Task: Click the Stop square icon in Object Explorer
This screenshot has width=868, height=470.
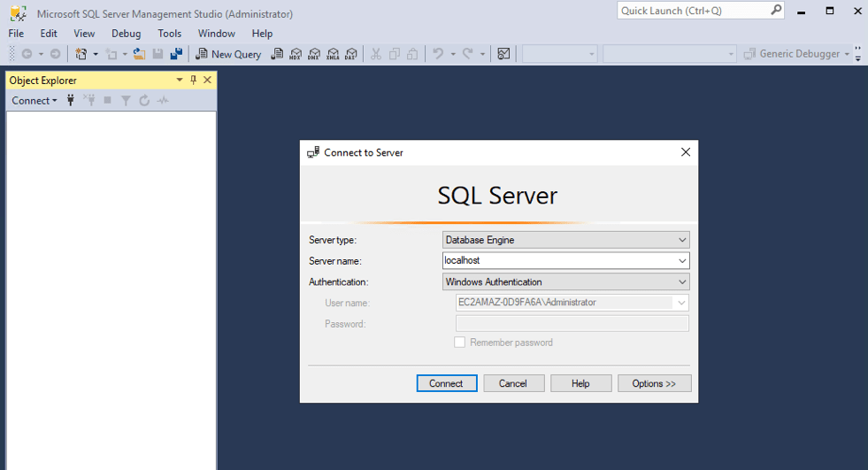Action: (107, 100)
